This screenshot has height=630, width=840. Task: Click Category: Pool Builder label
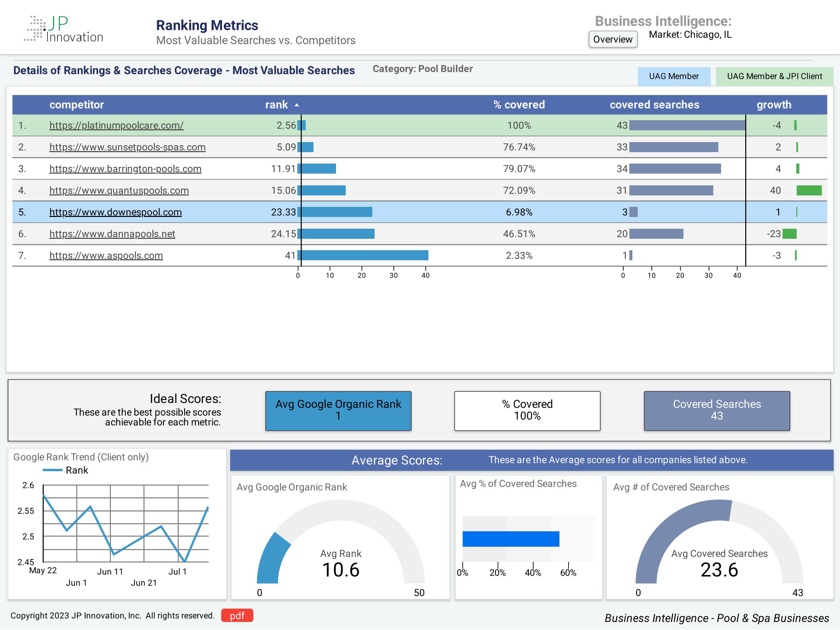423,69
